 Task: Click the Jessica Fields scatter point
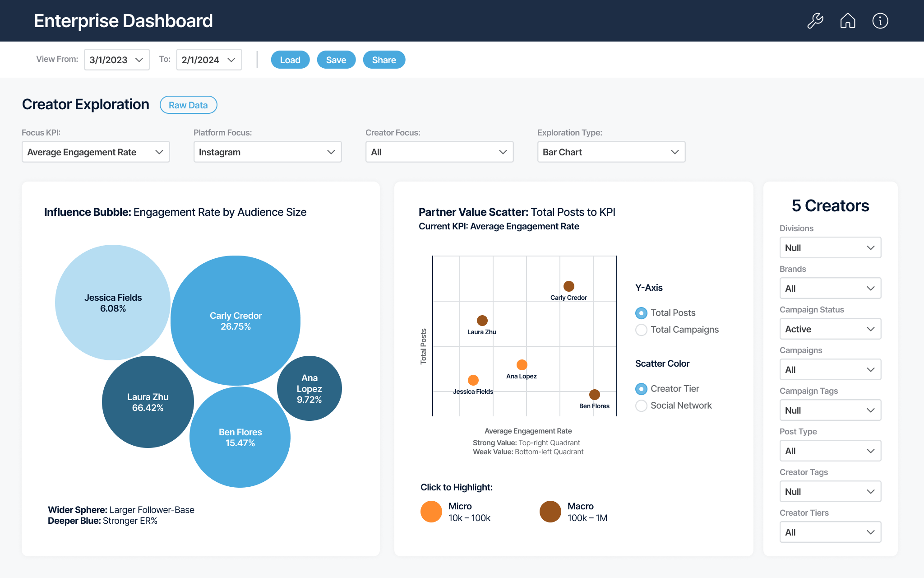pos(473,380)
